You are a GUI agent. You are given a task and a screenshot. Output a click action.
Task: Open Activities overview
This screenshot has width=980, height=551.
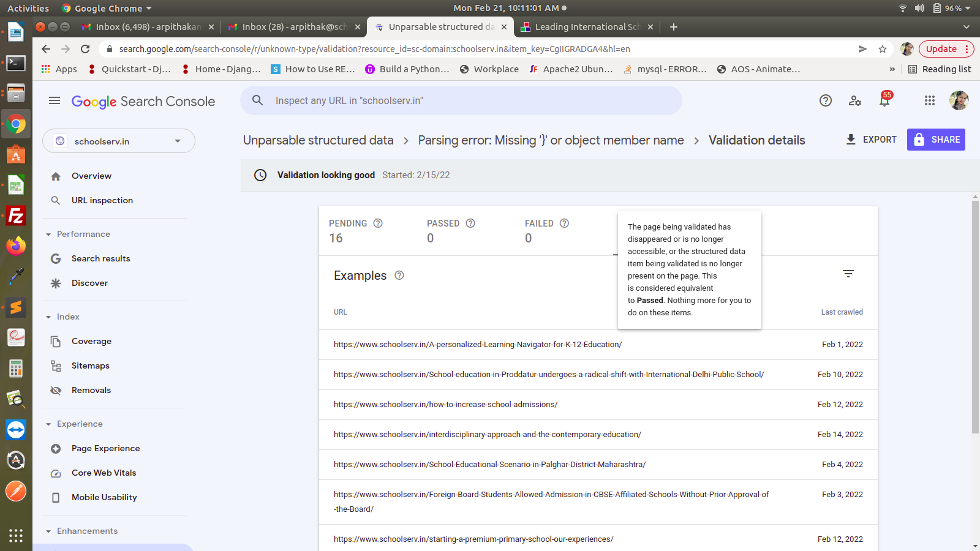(28, 8)
